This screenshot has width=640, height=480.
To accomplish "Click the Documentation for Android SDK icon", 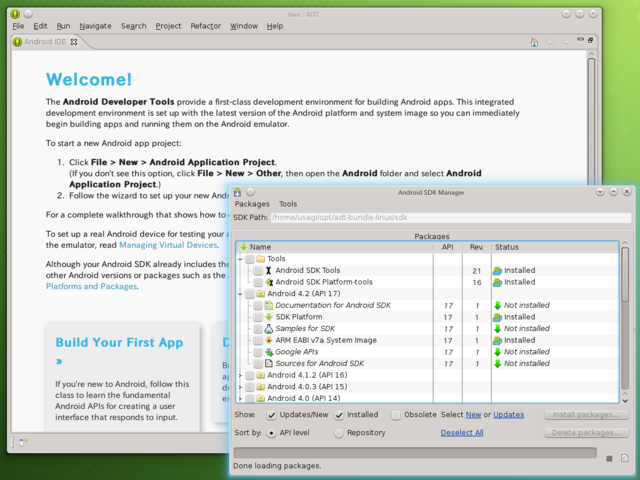I will pos(269,305).
